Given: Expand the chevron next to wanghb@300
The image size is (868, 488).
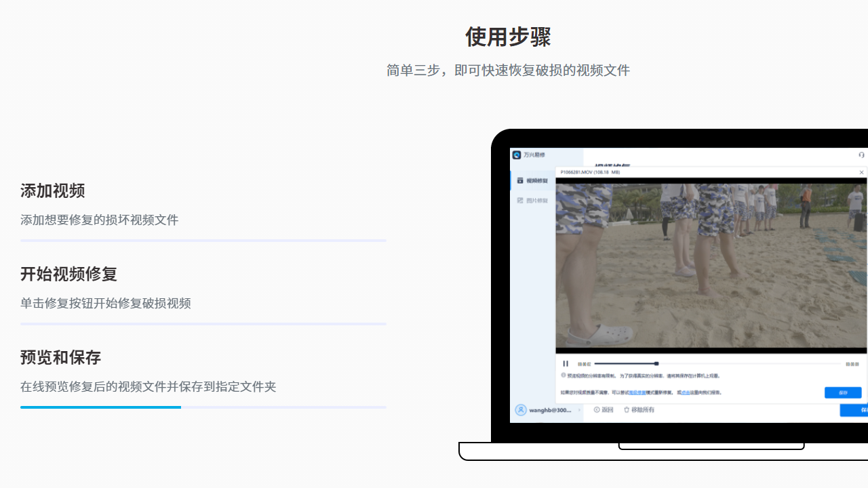Looking at the screenshot, I should click(x=579, y=410).
